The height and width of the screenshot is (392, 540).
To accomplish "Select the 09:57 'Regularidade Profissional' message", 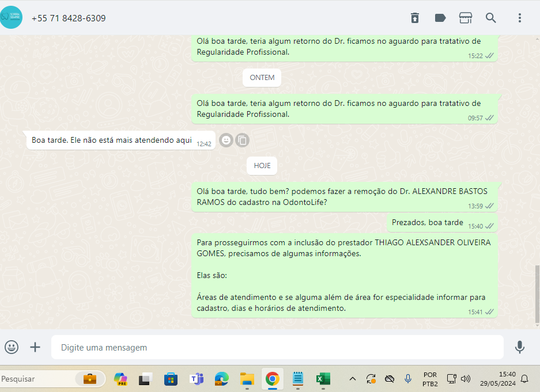I will pyautogui.click(x=345, y=109).
